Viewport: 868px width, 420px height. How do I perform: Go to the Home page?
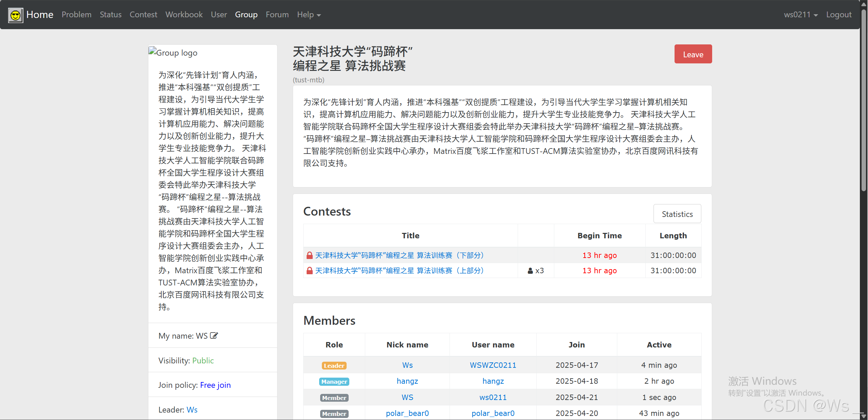click(x=40, y=15)
